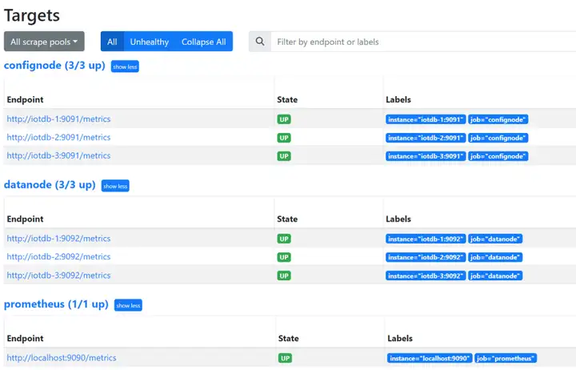576x370 pixels.
Task: Click the search magnifier icon
Action: click(x=260, y=42)
